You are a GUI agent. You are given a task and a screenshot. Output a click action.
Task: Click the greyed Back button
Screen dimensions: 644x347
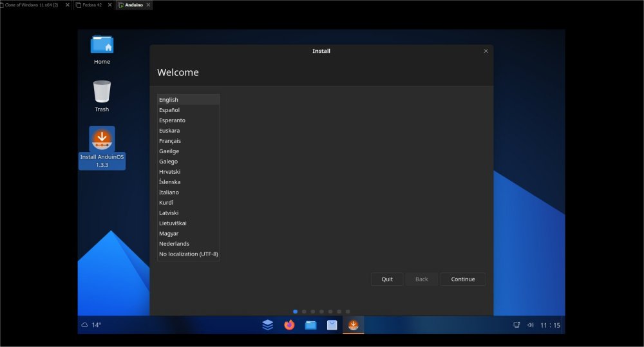pyautogui.click(x=421, y=279)
